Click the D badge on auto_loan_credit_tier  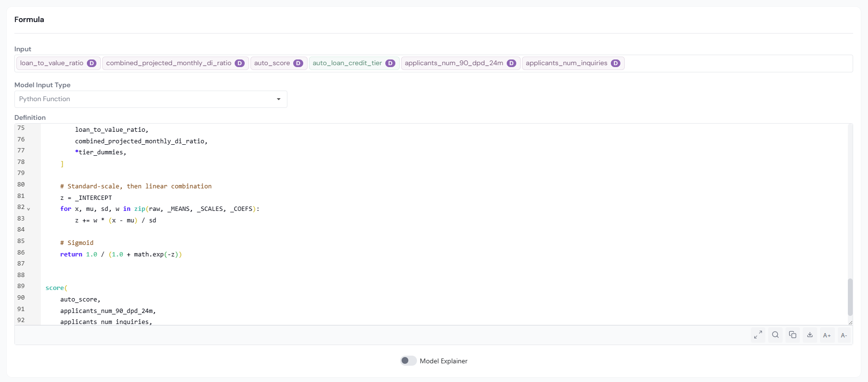pyautogui.click(x=391, y=63)
